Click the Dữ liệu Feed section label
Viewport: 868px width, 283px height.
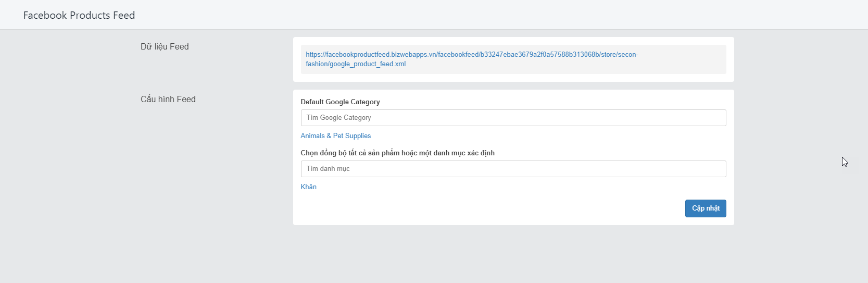(x=165, y=46)
